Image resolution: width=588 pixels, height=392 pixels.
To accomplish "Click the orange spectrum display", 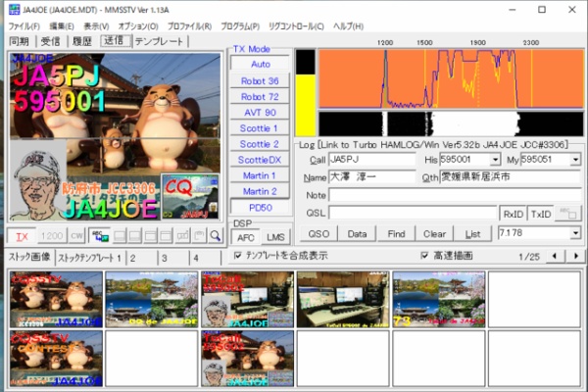I will click(x=451, y=79).
